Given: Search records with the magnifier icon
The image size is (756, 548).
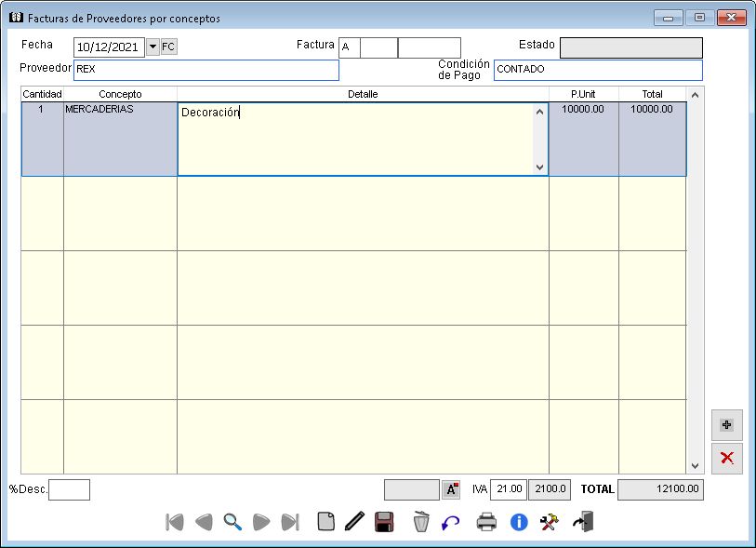Looking at the screenshot, I should (233, 522).
